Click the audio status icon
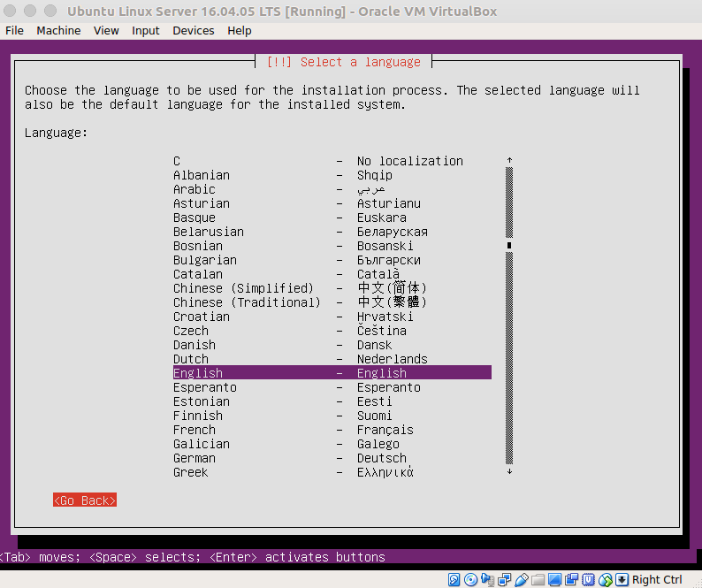 [487, 579]
